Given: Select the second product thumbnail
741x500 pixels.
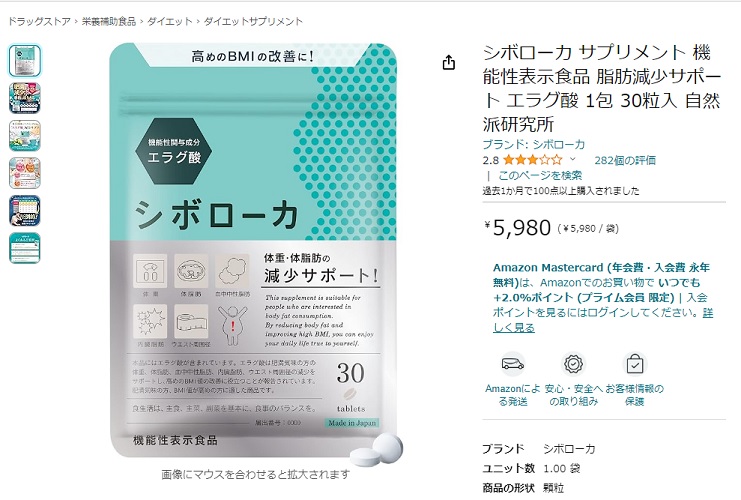Looking at the screenshot, I should click(x=25, y=98).
